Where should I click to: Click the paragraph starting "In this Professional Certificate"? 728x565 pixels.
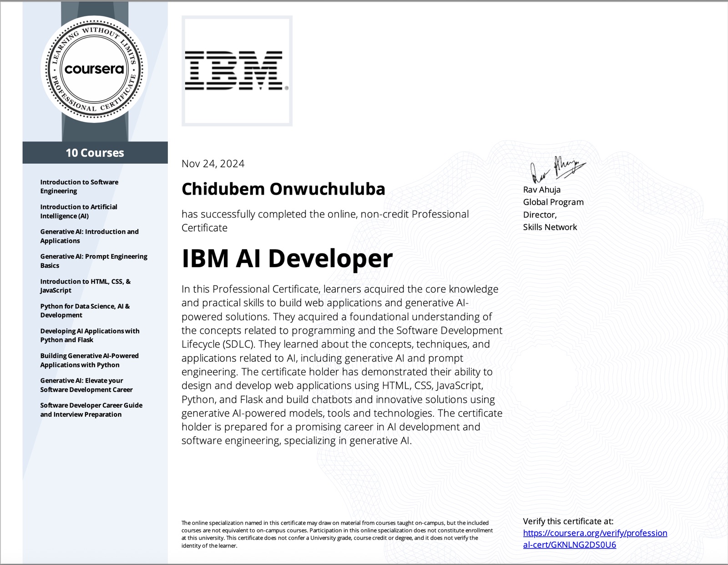click(342, 365)
